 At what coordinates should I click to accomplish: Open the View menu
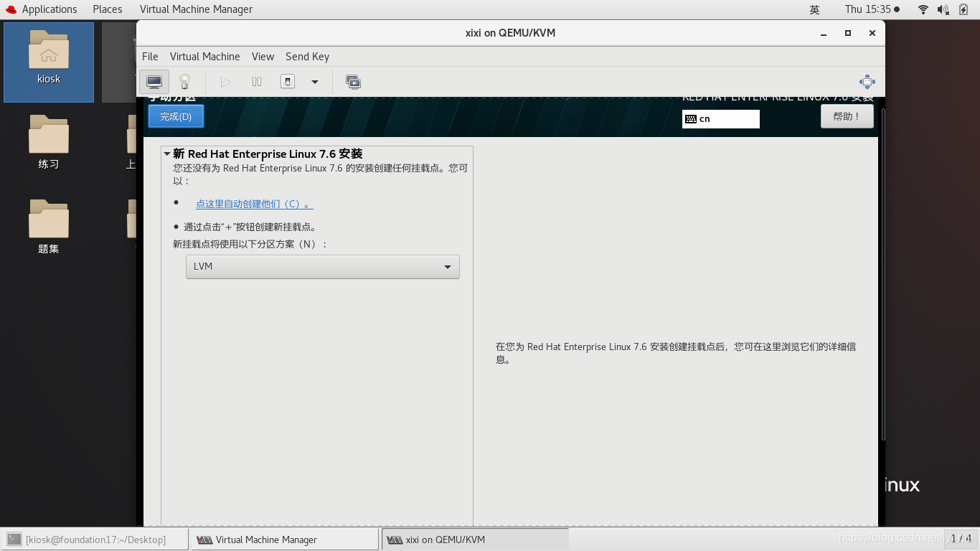[x=263, y=56]
